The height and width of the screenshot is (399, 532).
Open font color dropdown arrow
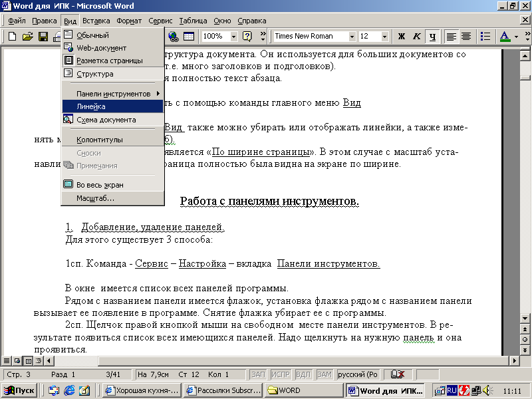click(517, 36)
